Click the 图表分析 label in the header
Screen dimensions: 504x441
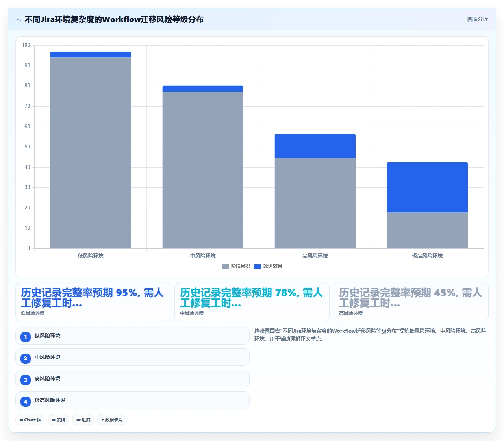477,19
